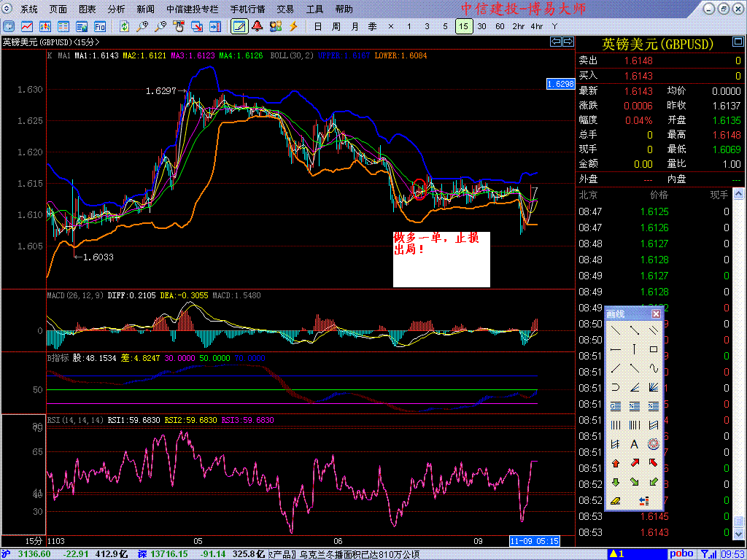Click the pobo status bar label
The height and width of the screenshot is (560, 747).
pos(682,554)
